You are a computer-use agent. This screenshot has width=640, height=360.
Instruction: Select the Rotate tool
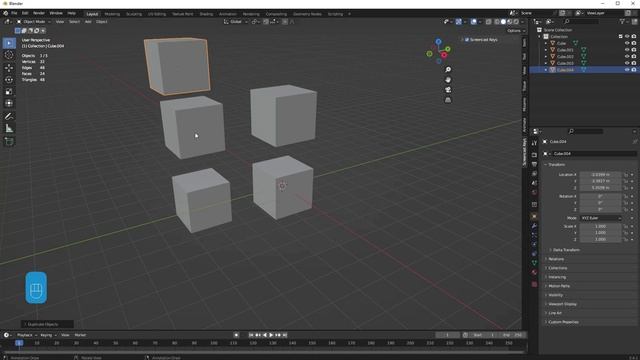(9, 80)
